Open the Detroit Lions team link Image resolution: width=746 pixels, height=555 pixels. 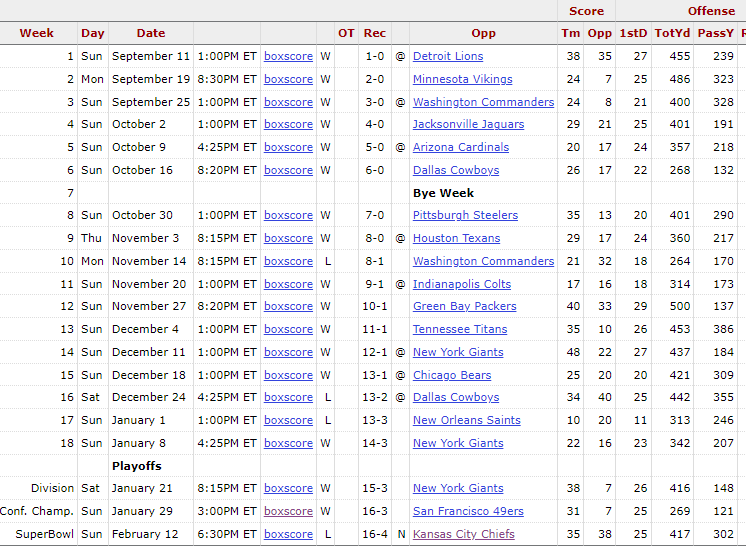(448, 56)
